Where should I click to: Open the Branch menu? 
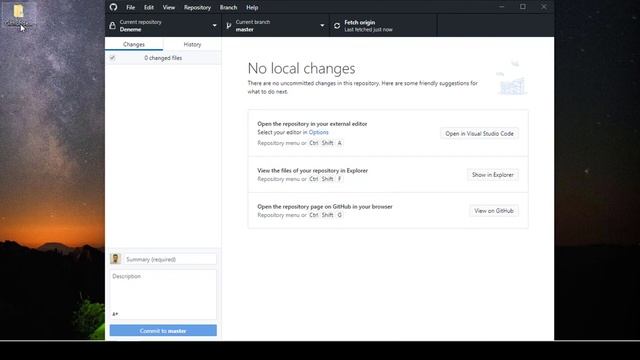tap(229, 7)
